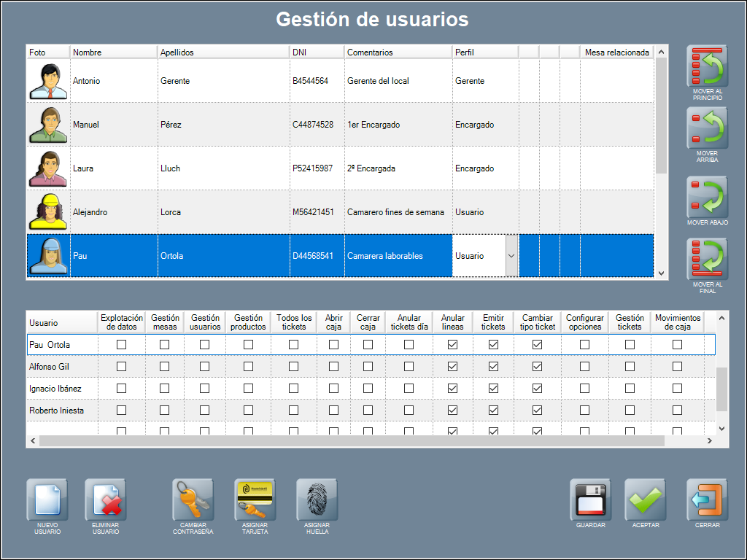Uncheck Anular líneas for Alfonso Gil
Screen dimensions: 747x560
tap(452, 366)
